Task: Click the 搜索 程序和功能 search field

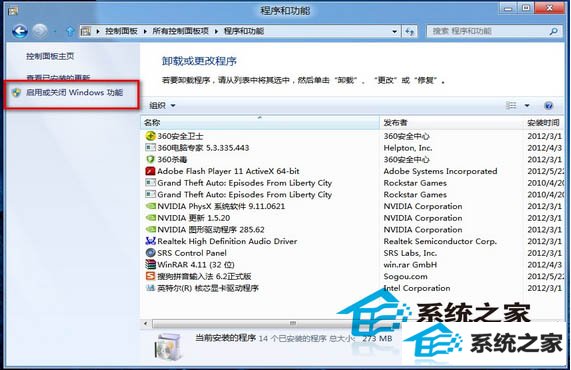Action: pyautogui.click(x=488, y=31)
